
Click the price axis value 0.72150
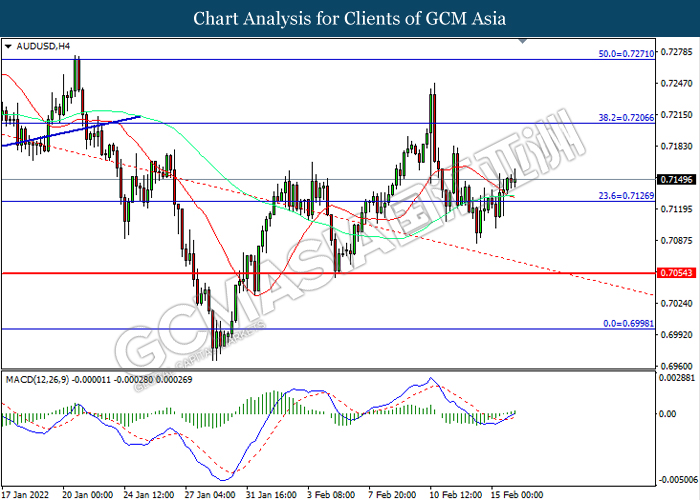(x=676, y=115)
